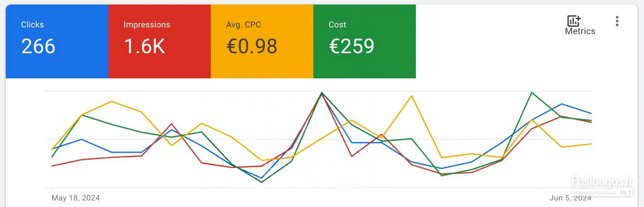Click the red line's small early peak
The height and width of the screenshot is (207, 644).
coord(171,124)
